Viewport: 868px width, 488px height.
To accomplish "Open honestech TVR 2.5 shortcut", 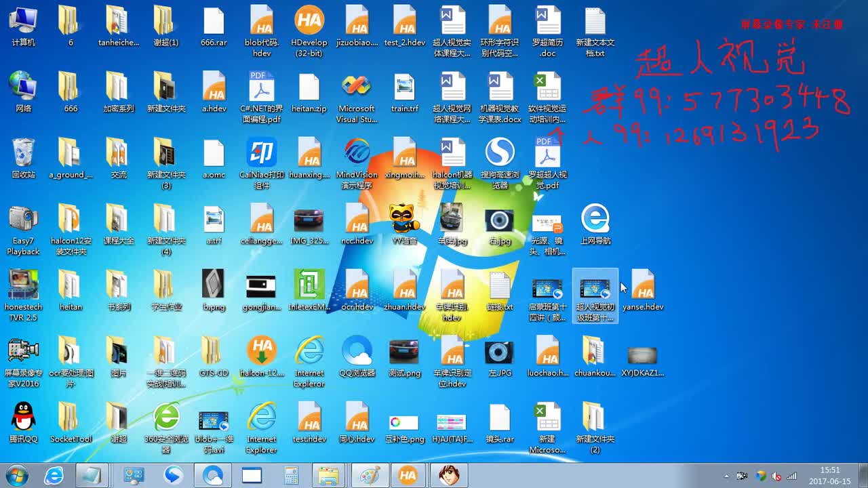I will [23, 296].
